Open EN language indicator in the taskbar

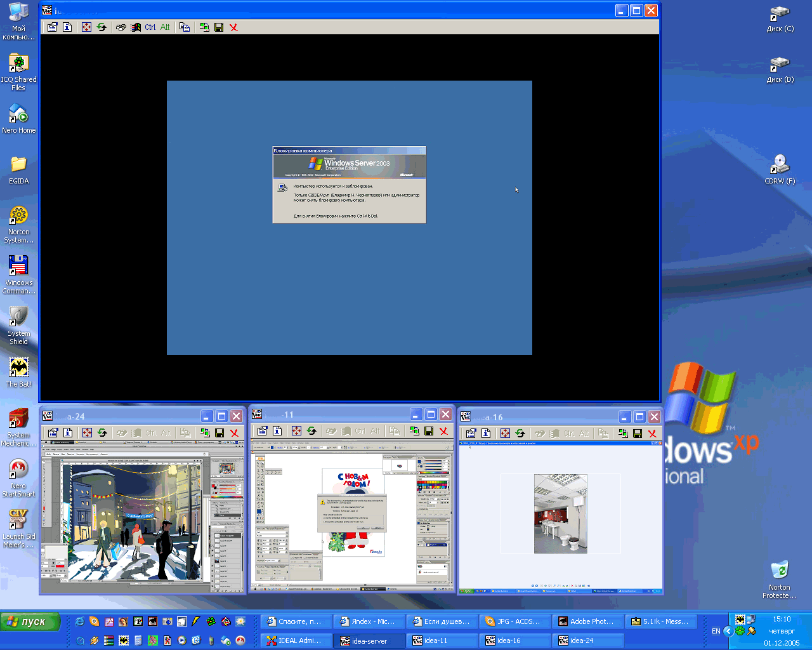pyautogui.click(x=716, y=631)
